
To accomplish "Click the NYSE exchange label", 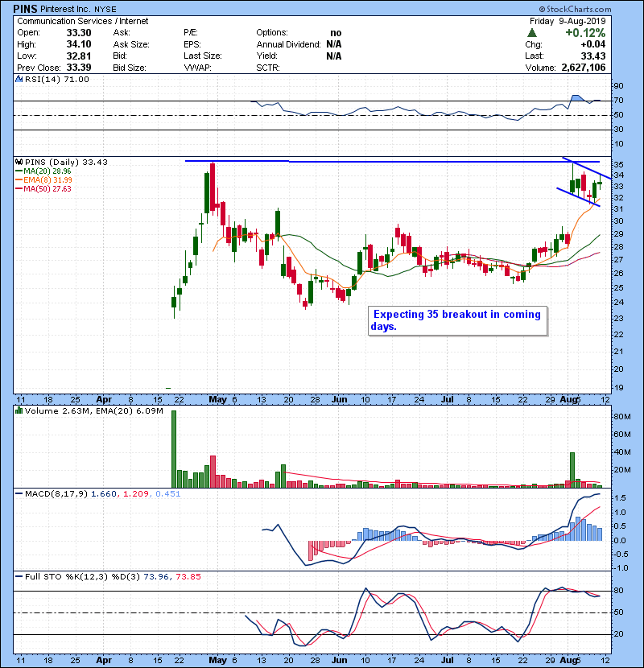I will (105, 10).
